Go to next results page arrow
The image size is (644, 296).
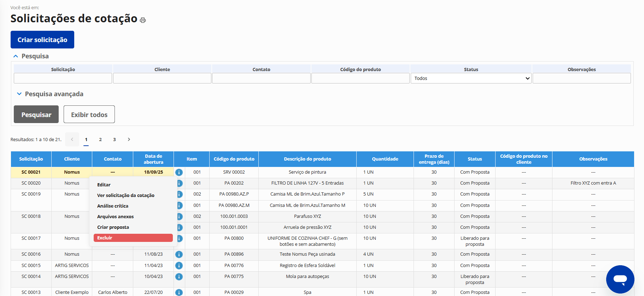coord(129,139)
